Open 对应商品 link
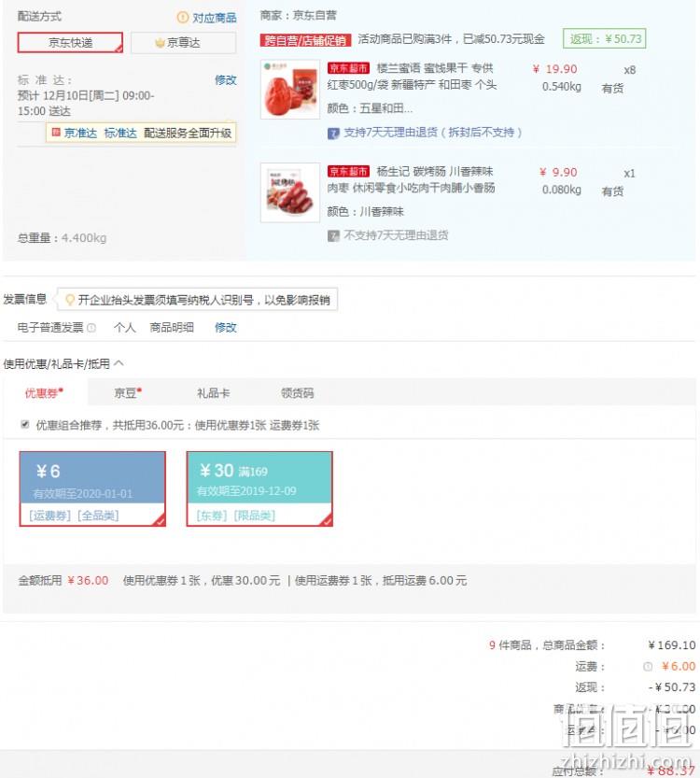 [x=214, y=18]
